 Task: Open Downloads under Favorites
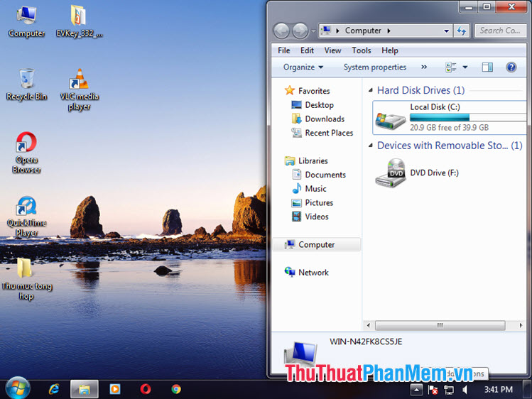[x=318, y=119]
